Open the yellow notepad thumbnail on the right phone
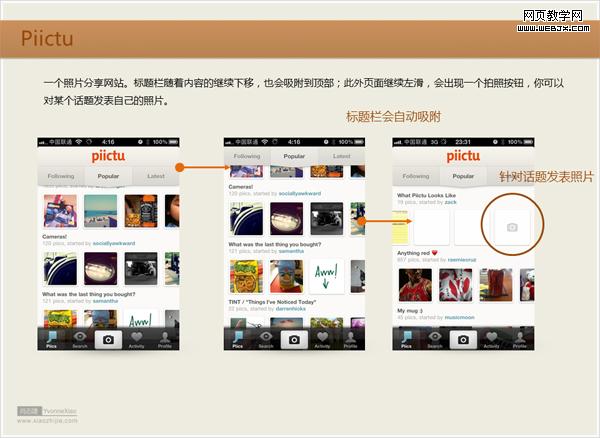The image size is (600, 438). tap(400, 227)
